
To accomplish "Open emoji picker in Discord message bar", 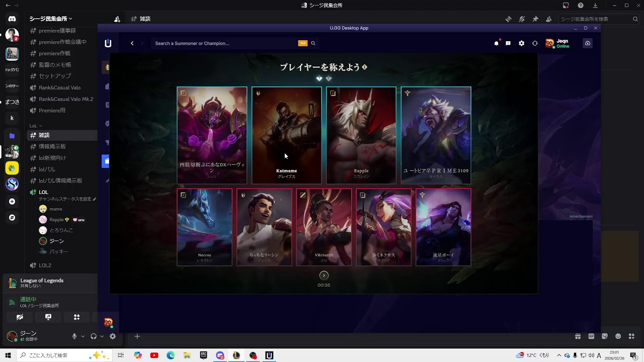I will pos(618,336).
